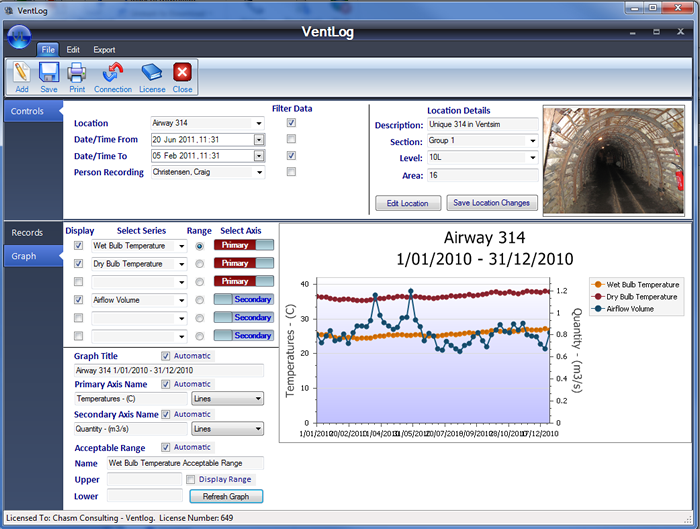
Task: Open the Export menu
Action: pos(104,50)
